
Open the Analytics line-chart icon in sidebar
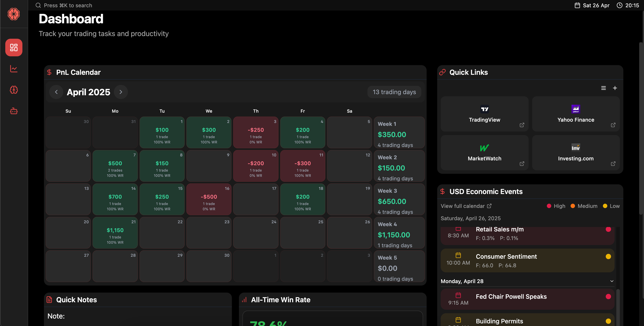[14, 69]
